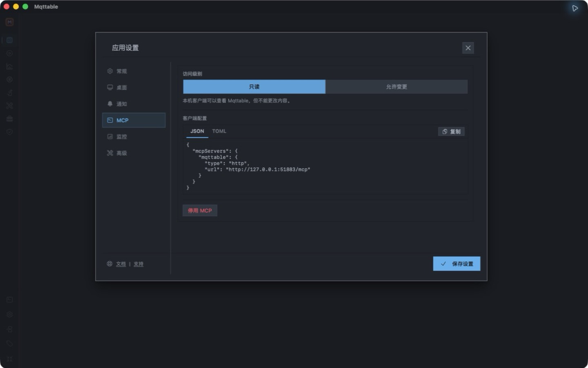Click the "type": "http" line
Screen dimensions: 588x368
pos(227,163)
